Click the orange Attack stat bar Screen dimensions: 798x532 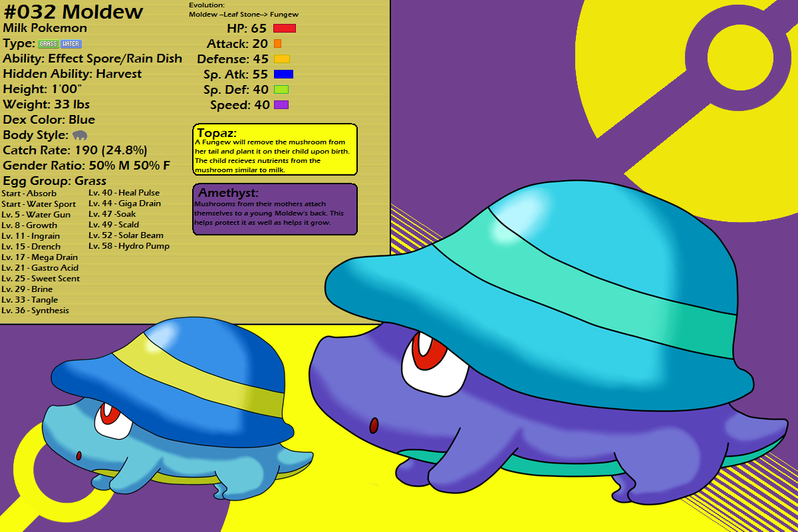coord(277,44)
